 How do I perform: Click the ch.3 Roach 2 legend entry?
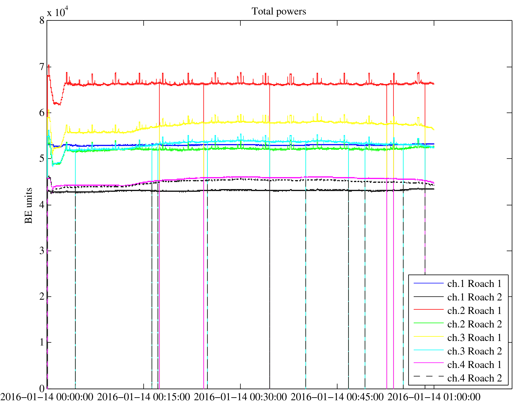[x=474, y=351]
